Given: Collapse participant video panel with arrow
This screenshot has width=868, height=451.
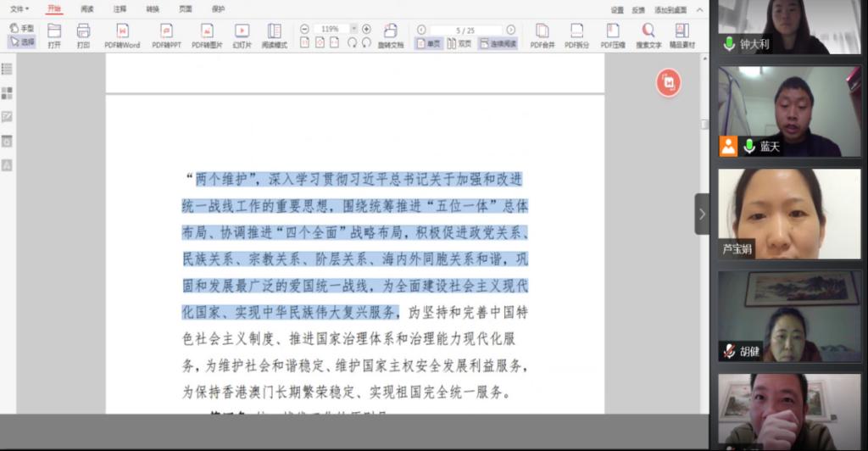Looking at the screenshot, I should click(x=702, y=214).
